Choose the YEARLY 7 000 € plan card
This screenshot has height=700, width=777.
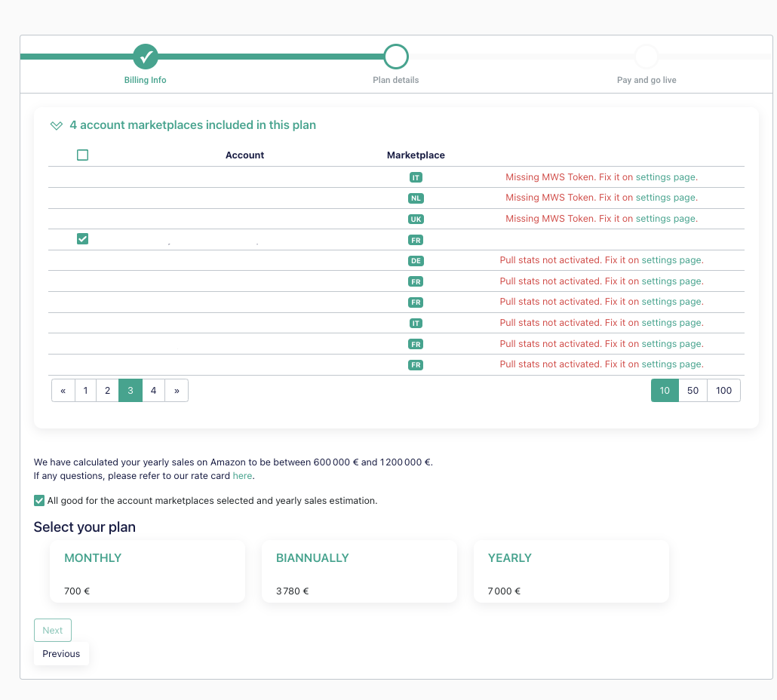(x=571, y=571)
